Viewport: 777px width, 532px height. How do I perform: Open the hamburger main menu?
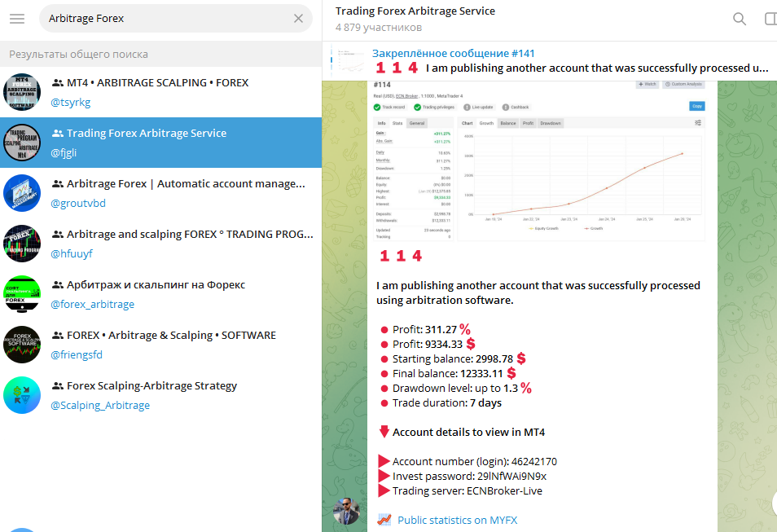click(17, 19)
